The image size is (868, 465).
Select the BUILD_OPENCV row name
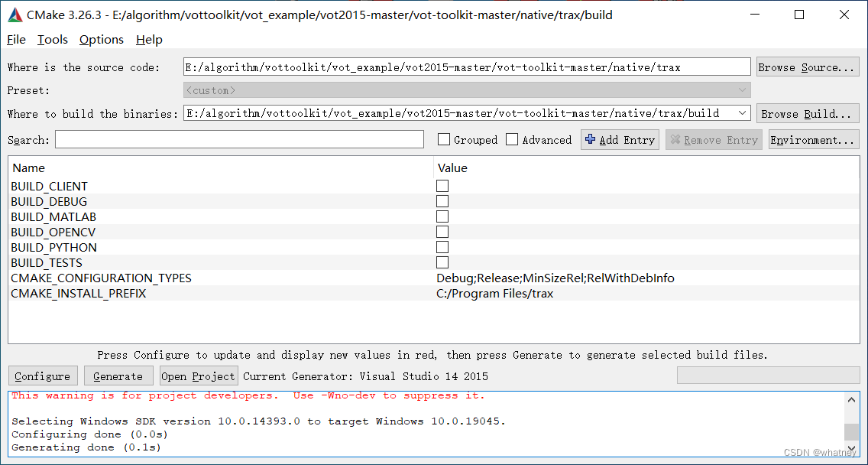coord(53,232)
